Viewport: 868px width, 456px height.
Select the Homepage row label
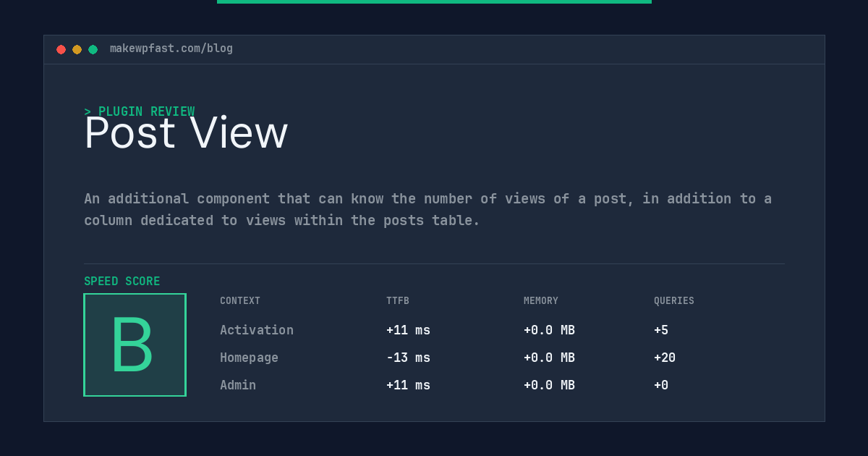(x=249, y=358)
